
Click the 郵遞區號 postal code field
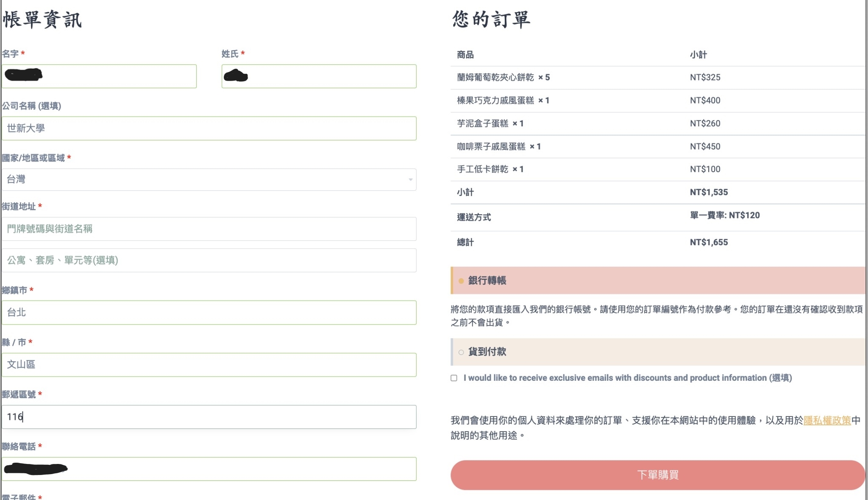click(209, 417)
